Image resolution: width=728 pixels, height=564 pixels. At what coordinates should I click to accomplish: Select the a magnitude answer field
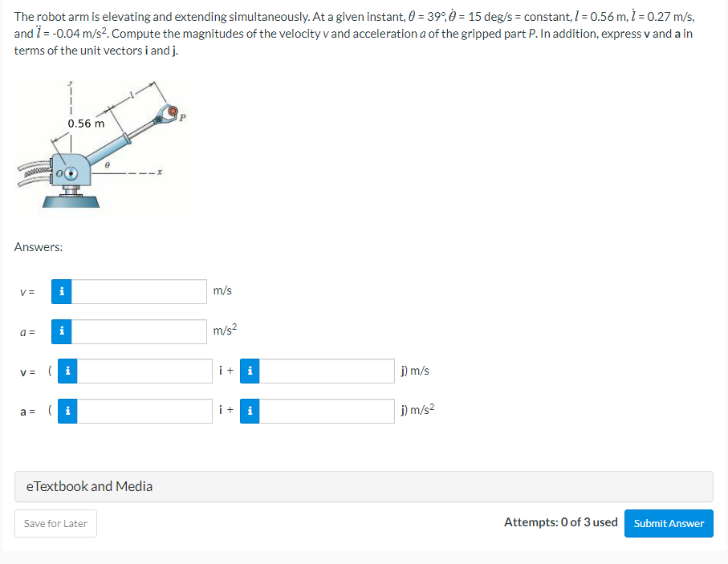click(140, 331)
